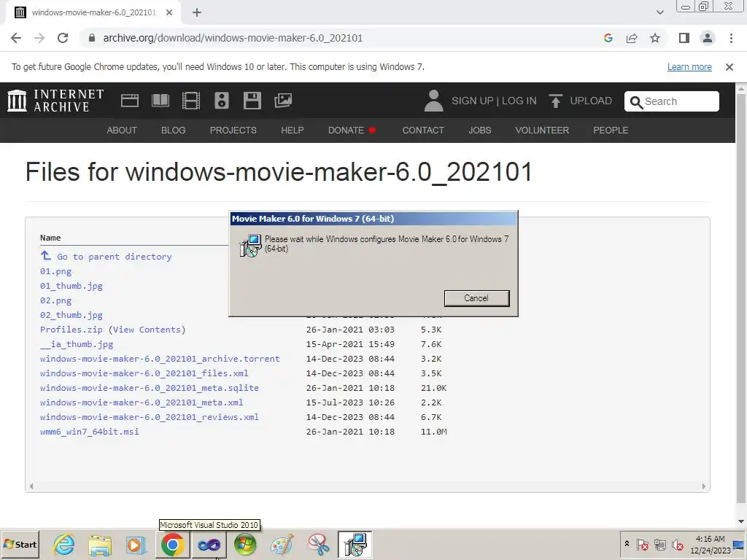
Task: Click the Chrome taskbar icon
Action: [x=172, y=544]
